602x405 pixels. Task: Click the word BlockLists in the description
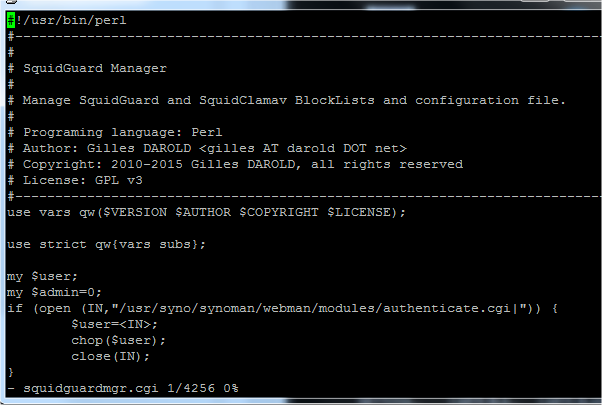click(334, 101)
